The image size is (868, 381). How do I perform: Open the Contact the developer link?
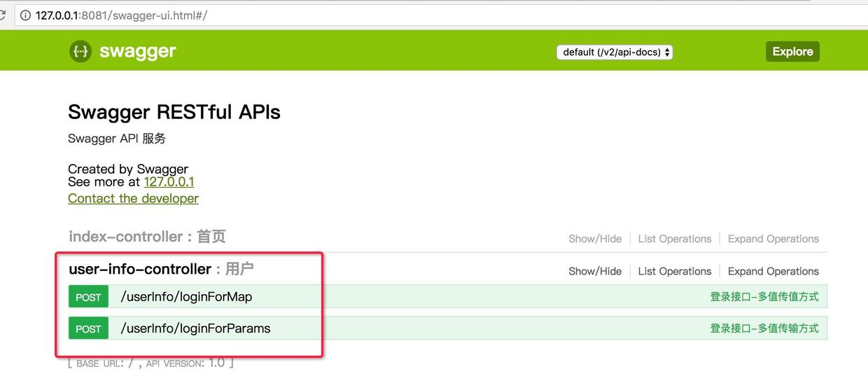tap(133, 198)
